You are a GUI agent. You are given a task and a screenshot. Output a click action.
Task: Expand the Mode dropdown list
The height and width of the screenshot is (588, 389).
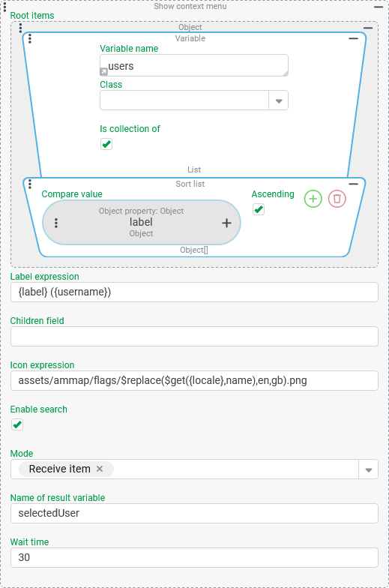[x=369, y=469]
